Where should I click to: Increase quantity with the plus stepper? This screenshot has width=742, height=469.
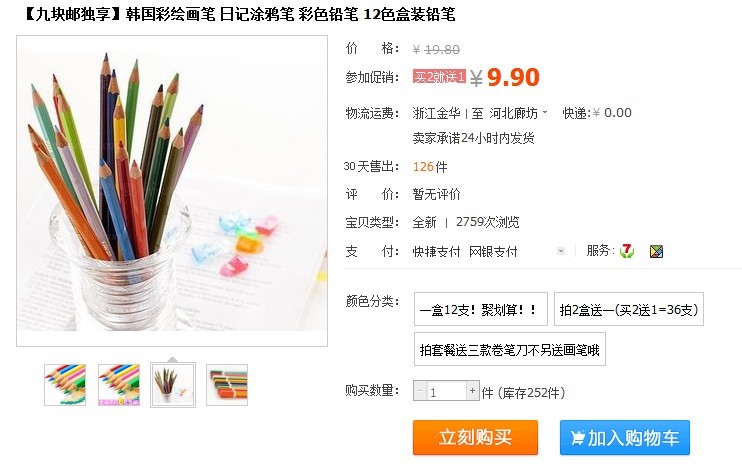click(472, 391)
